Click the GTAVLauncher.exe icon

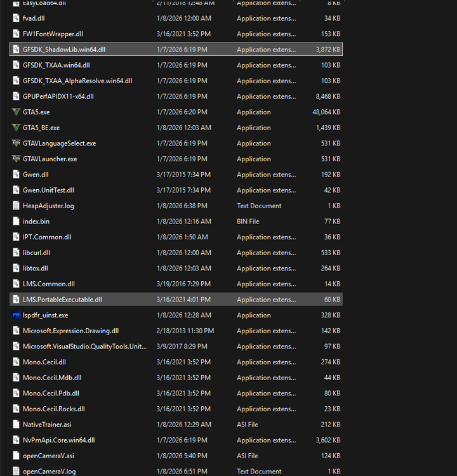(x=16, y=159)
